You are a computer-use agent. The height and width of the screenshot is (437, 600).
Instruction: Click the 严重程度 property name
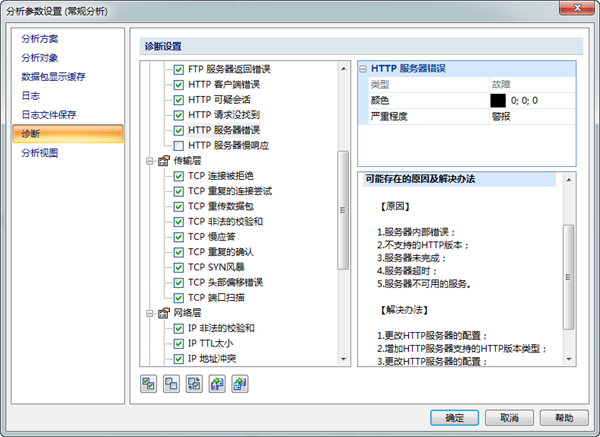click(389, 116)
